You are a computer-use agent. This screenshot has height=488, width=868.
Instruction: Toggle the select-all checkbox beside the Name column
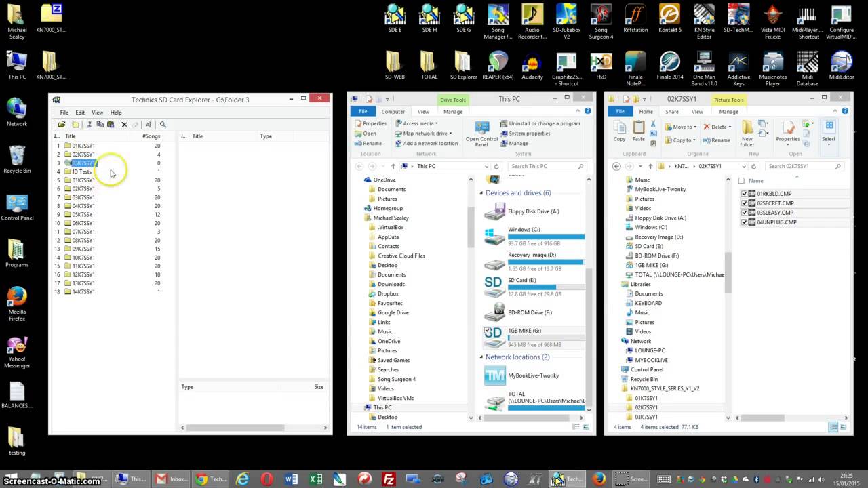[x=741, y=181]
